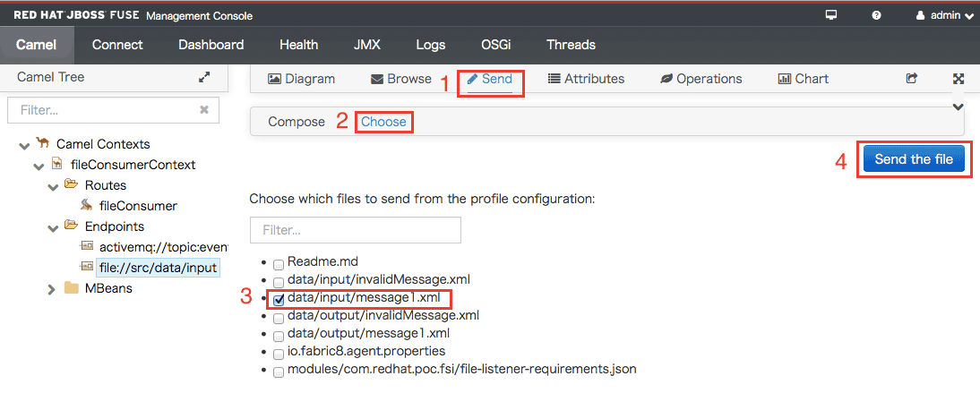The width and height of the screenshot is (980, 393).
Task: Open the Dashboard tab
Action: coord(211,45)
